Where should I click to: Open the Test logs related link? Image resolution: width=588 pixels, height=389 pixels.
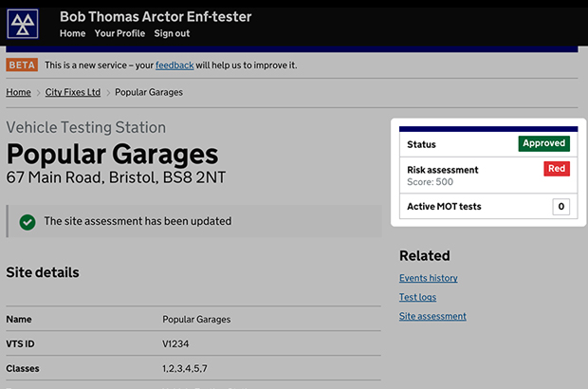point(417,297)
